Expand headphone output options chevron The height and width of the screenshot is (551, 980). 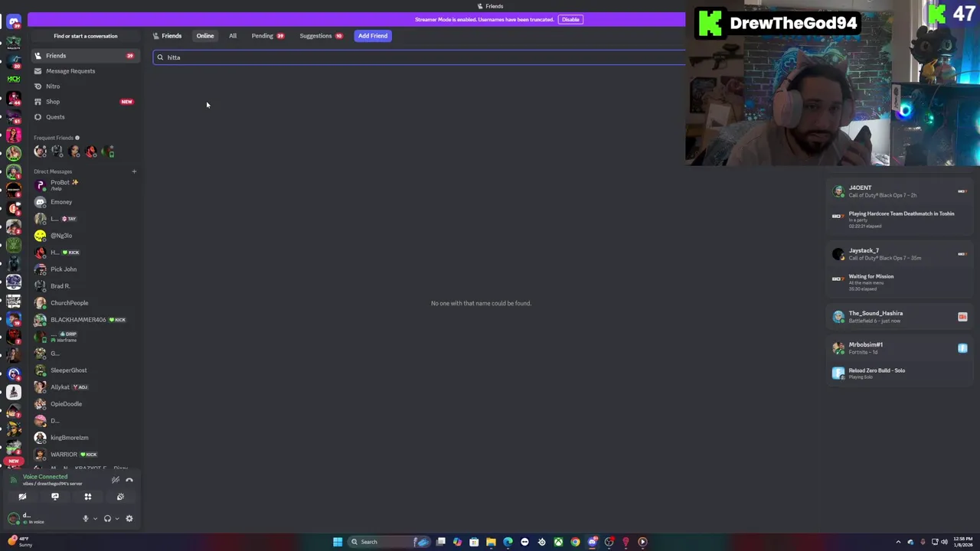coord(116,519)
